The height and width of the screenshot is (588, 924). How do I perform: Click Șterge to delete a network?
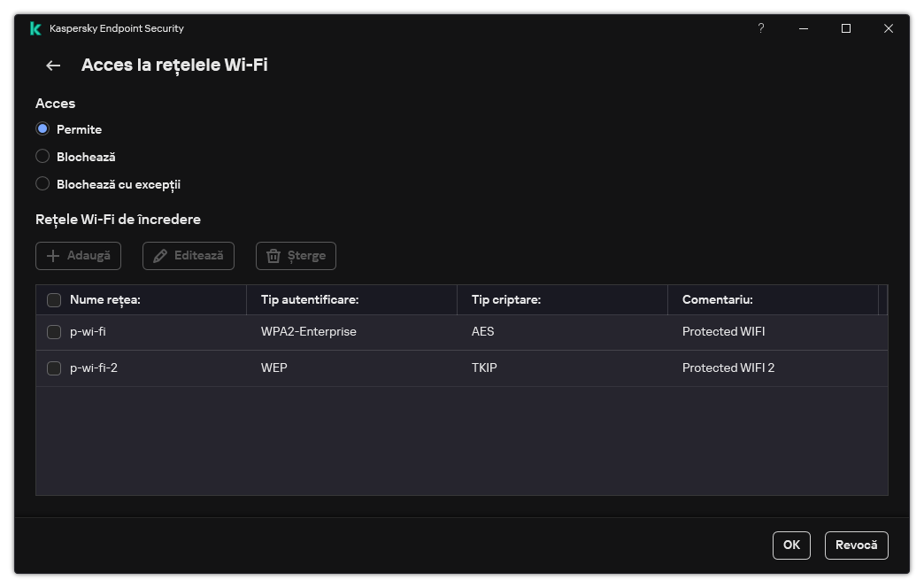[296, 255]
